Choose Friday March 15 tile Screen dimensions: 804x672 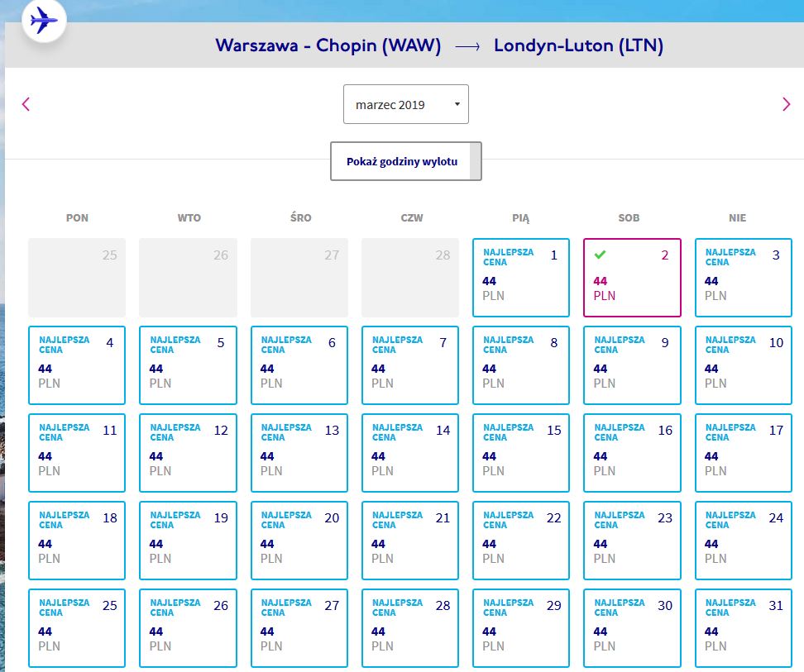click(521, 453)
